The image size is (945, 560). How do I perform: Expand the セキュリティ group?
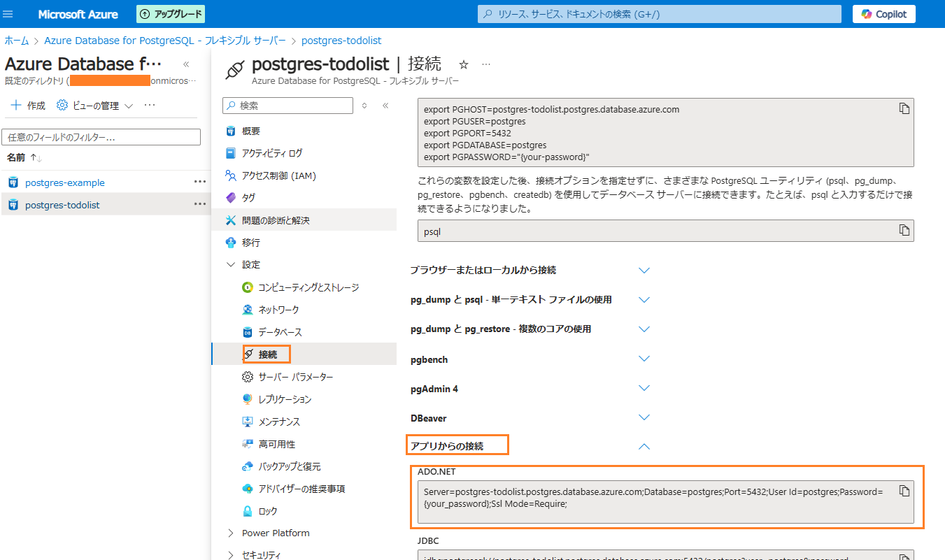231,555
